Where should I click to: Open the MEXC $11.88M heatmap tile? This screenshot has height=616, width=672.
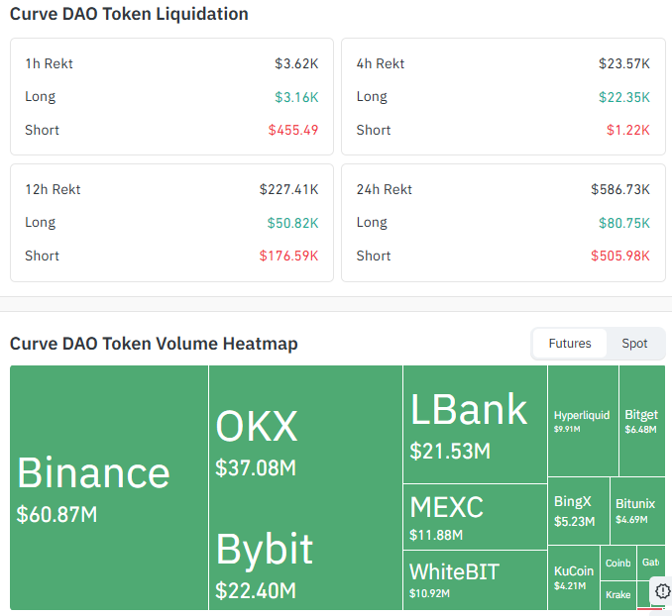pyautogui.click(x=475, y=517)
